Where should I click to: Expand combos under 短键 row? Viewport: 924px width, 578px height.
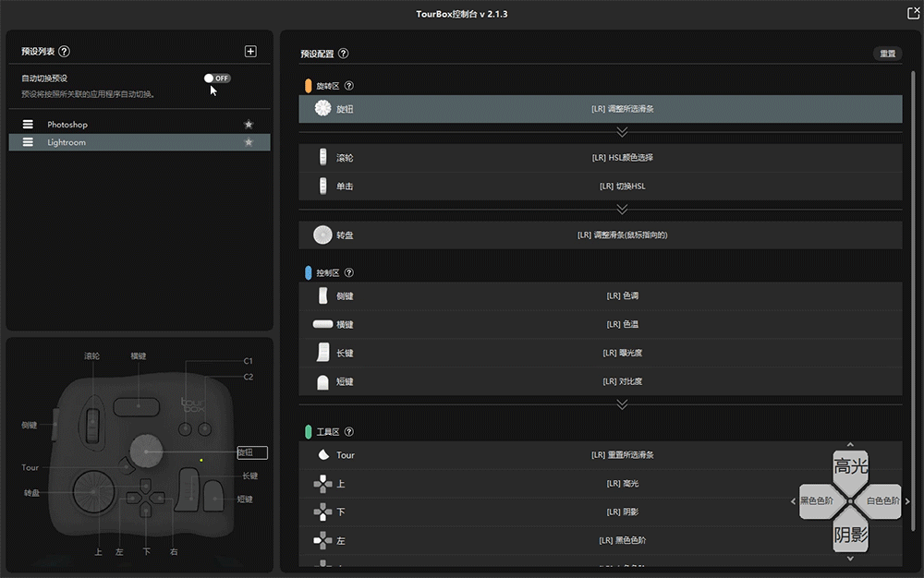622,403
